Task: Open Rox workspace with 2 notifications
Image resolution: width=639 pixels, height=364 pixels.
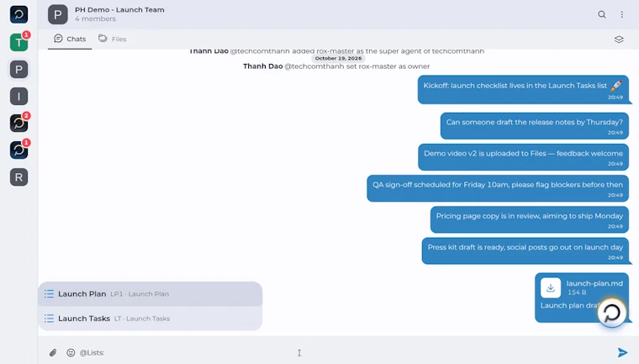Action: (x=18, y=123)
